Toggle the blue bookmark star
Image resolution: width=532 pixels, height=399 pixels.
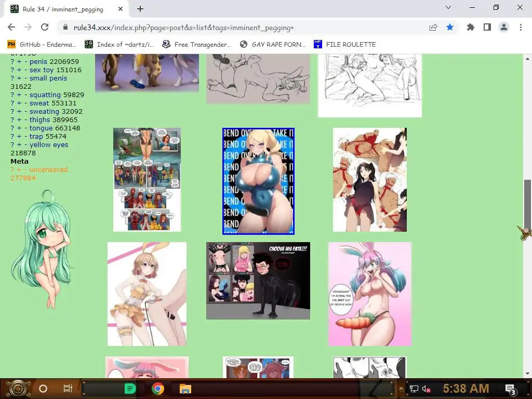pyautogui.click(x=450, y=27)
